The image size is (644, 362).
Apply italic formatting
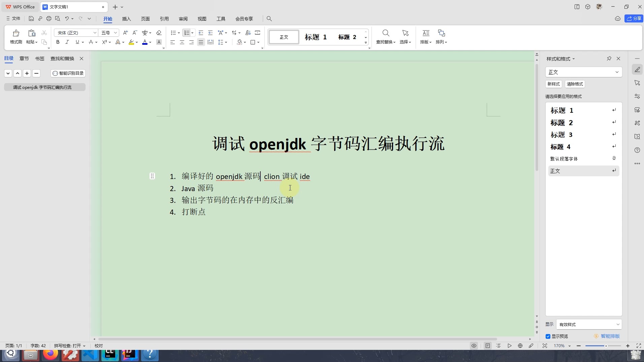[x=67, y=42]
